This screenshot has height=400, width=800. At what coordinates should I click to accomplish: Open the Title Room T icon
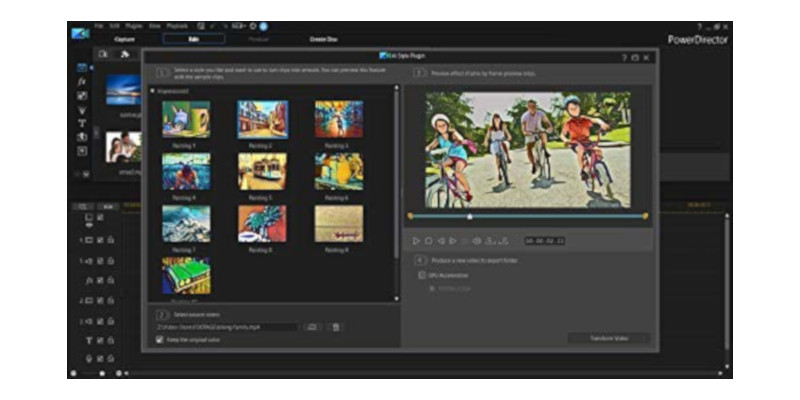click(x=82, y=123)
